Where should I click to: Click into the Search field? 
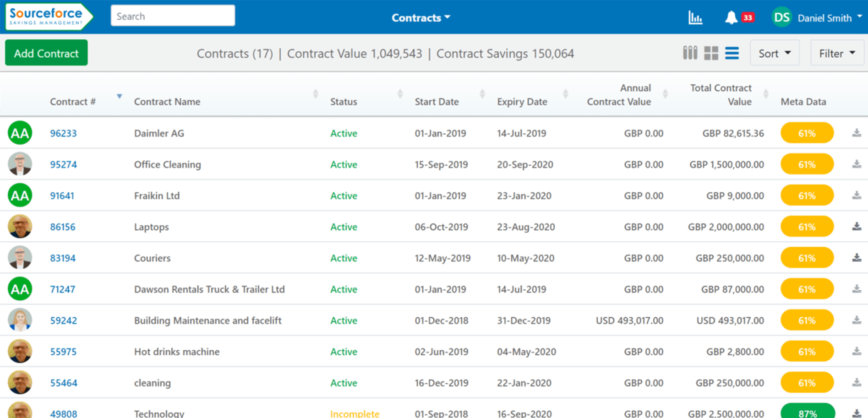tap(173, 16)
